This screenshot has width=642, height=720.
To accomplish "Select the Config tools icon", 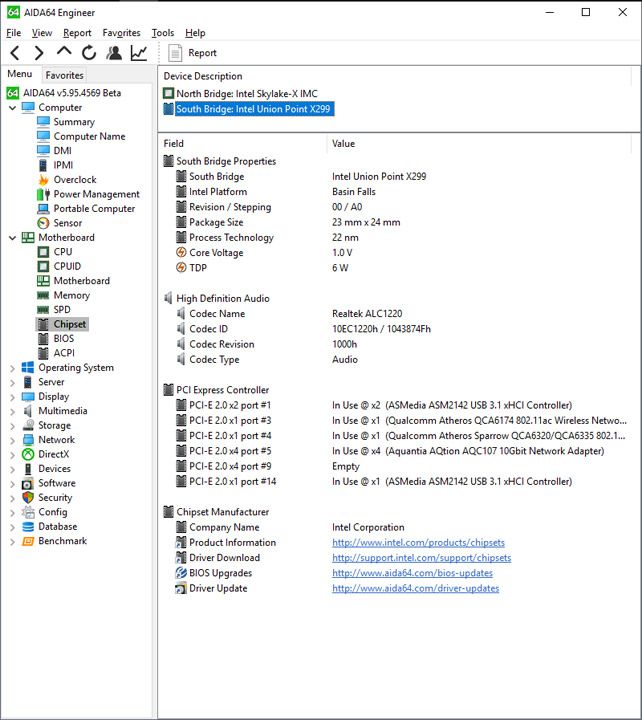I will (x=28, y=512).
